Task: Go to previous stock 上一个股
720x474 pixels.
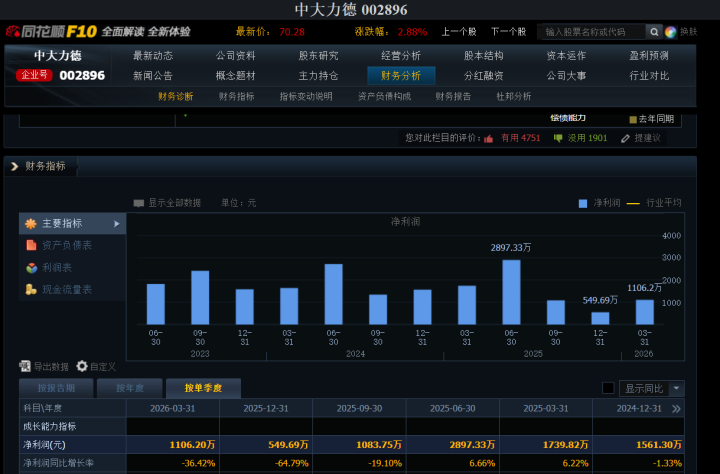Action: [459, 32]
